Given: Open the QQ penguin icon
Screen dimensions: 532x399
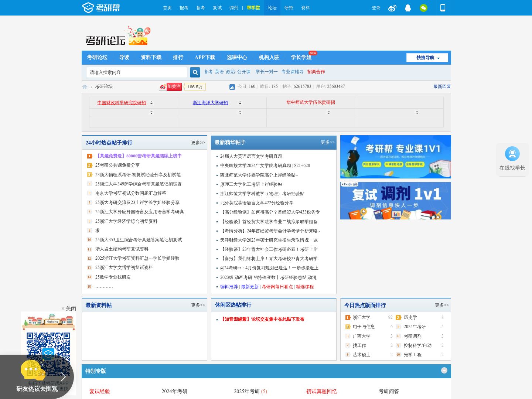Looking at the screenshot, I should [x=408, y=8].
